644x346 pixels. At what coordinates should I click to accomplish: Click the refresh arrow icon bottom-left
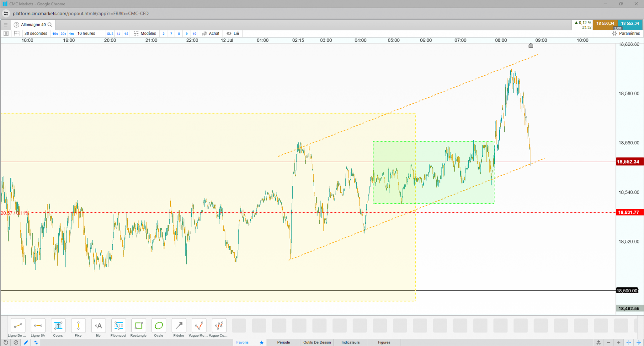[6, 342]
